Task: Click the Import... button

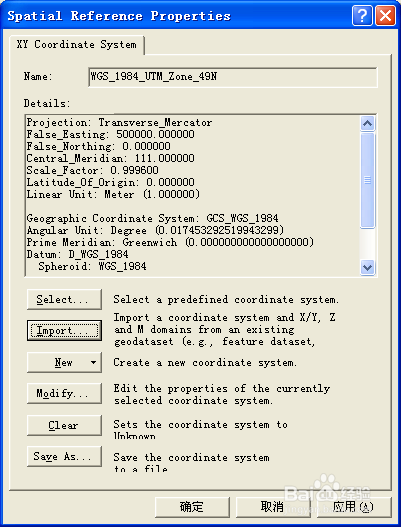Action: (64, 331)
